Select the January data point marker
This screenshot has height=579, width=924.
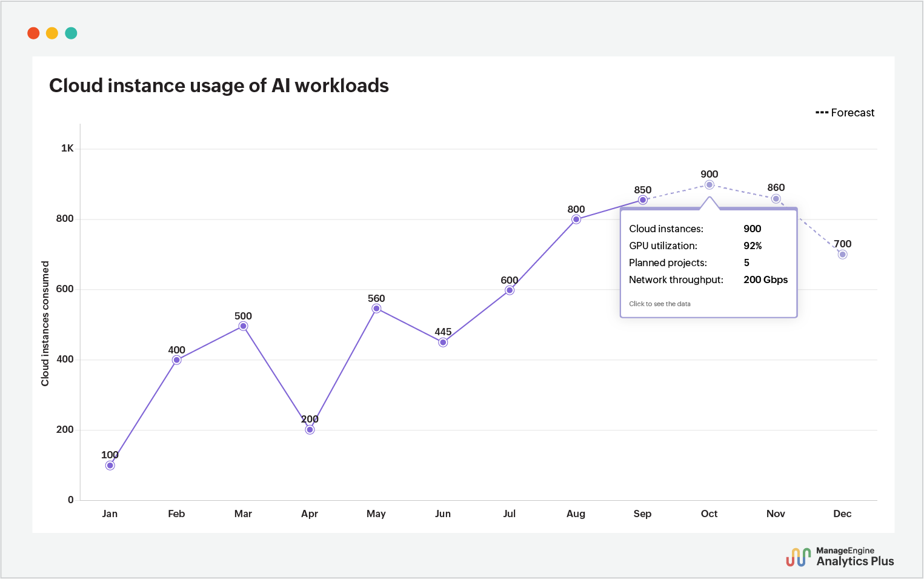click(x=110, y=465)
